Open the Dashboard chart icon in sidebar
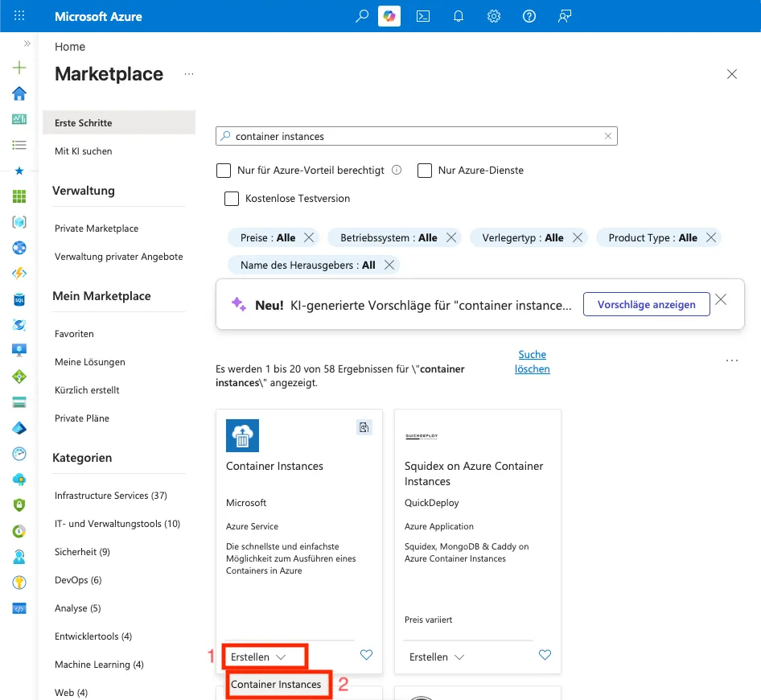The height and width of the screenshot is (700, 761). point(19,119)
